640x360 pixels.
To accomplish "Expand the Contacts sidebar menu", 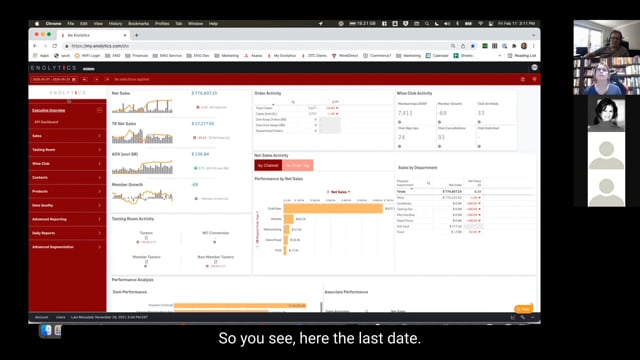I will 67,178.
